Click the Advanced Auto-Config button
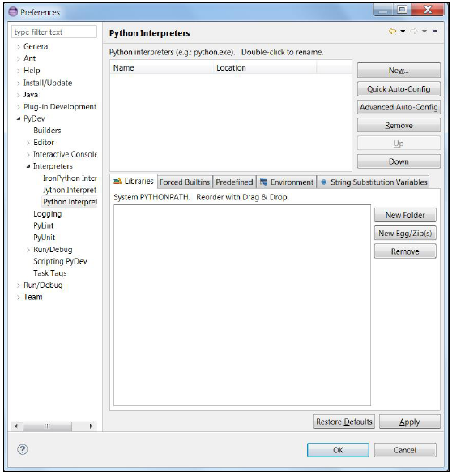This screenshot has width=452, height=476. [x=399, y=107]
